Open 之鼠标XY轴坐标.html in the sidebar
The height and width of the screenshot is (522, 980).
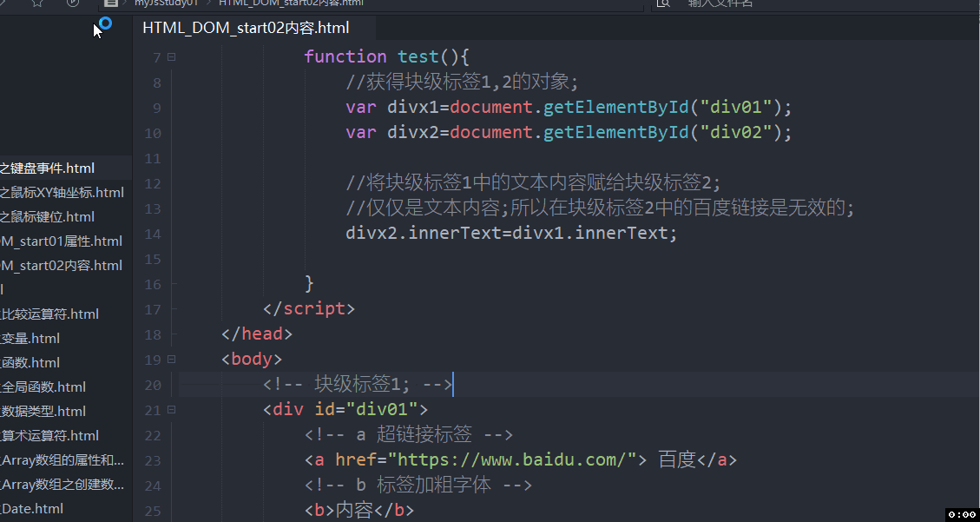pyautogui.click(x=62, y=193)
